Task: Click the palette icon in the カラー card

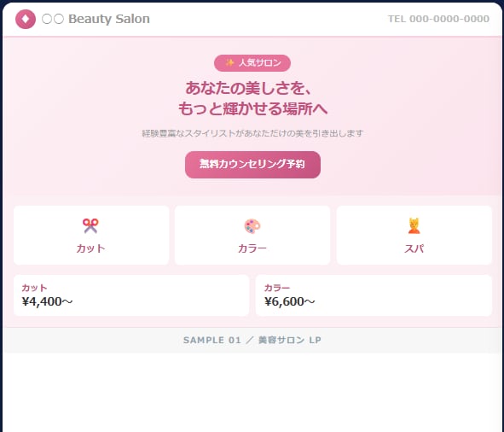Action: [252, 226]
